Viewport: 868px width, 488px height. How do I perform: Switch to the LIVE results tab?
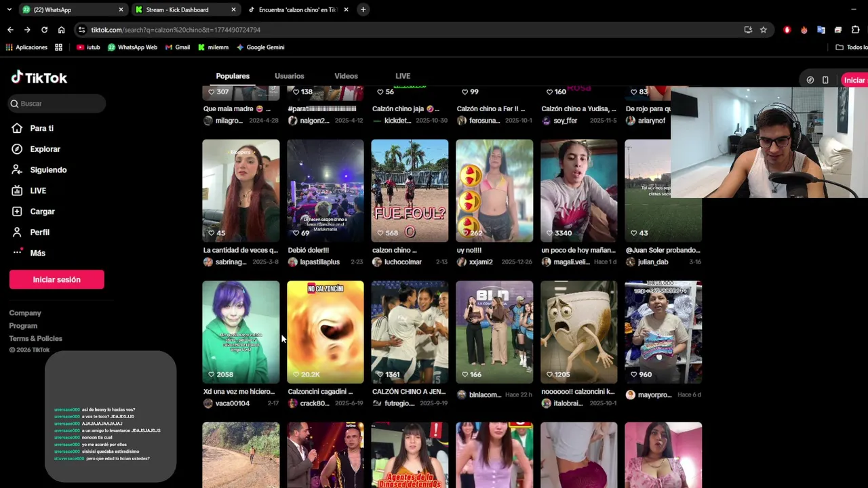[403, 76]
